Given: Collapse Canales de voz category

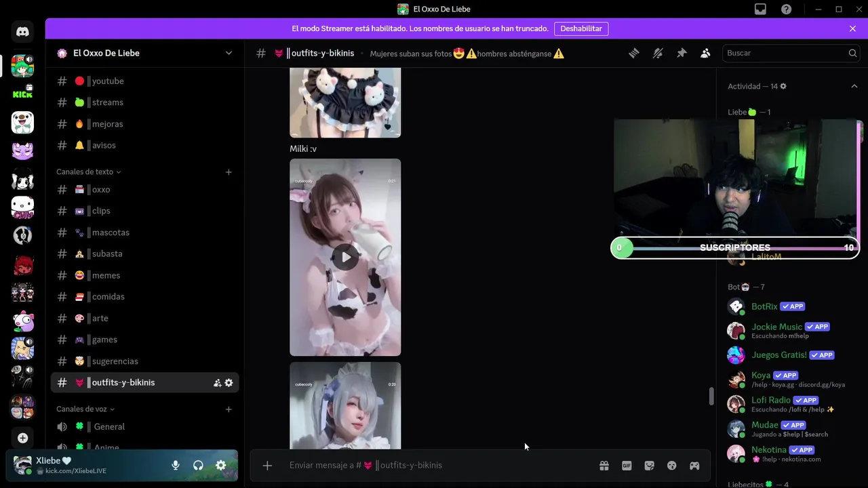Looking at the screenshot, I should tap(85, 409).
